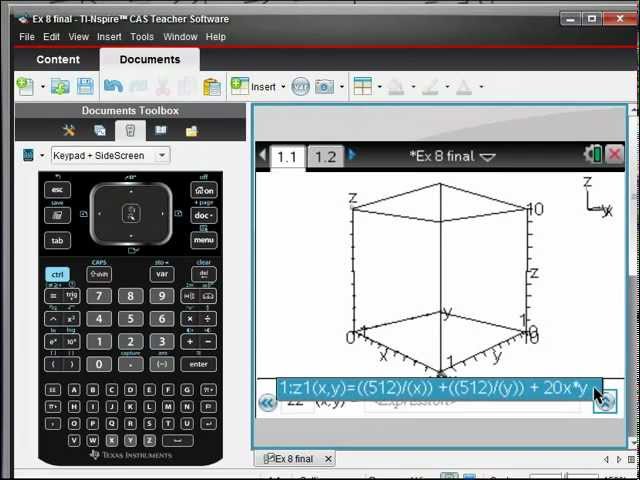Click the red close document X icon
Screen dimensions: 640x480
click(x=614, y=155)
